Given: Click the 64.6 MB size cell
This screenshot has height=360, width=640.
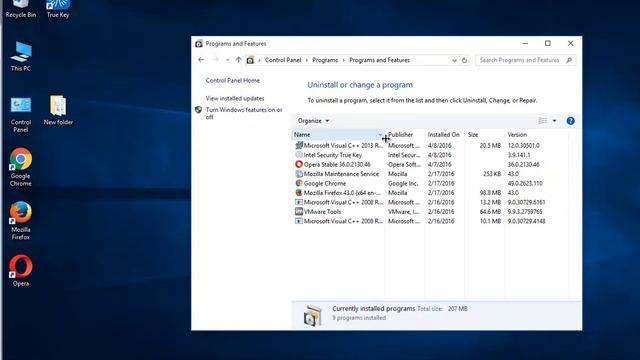Looking at the screenshot, I should pos(490,211).
